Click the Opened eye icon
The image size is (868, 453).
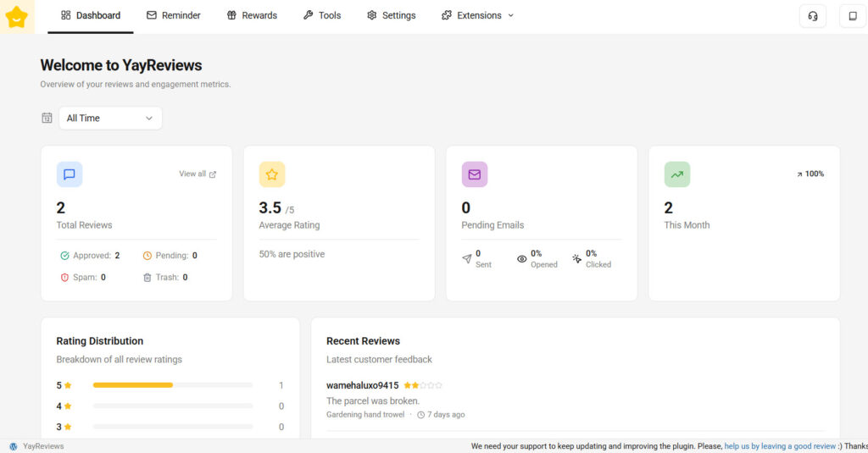[521, 259]
